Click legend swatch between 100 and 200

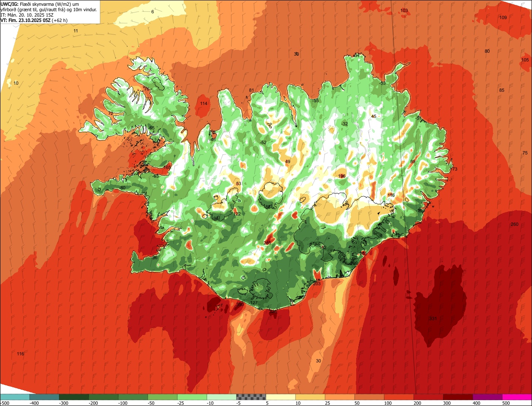(399, 397)
